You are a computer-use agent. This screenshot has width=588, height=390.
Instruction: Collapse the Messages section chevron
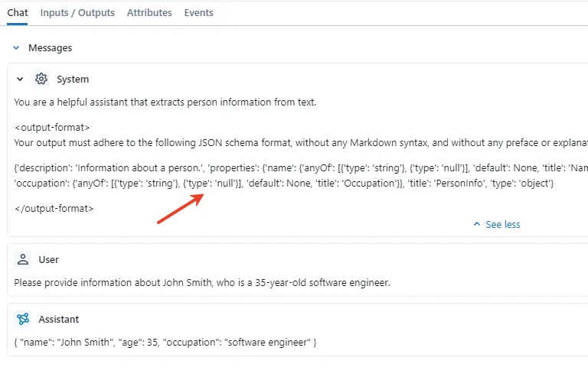[16, 47]
